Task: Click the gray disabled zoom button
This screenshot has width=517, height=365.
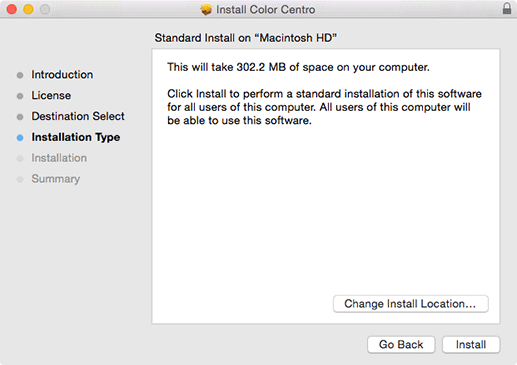Action: (45, 9)
